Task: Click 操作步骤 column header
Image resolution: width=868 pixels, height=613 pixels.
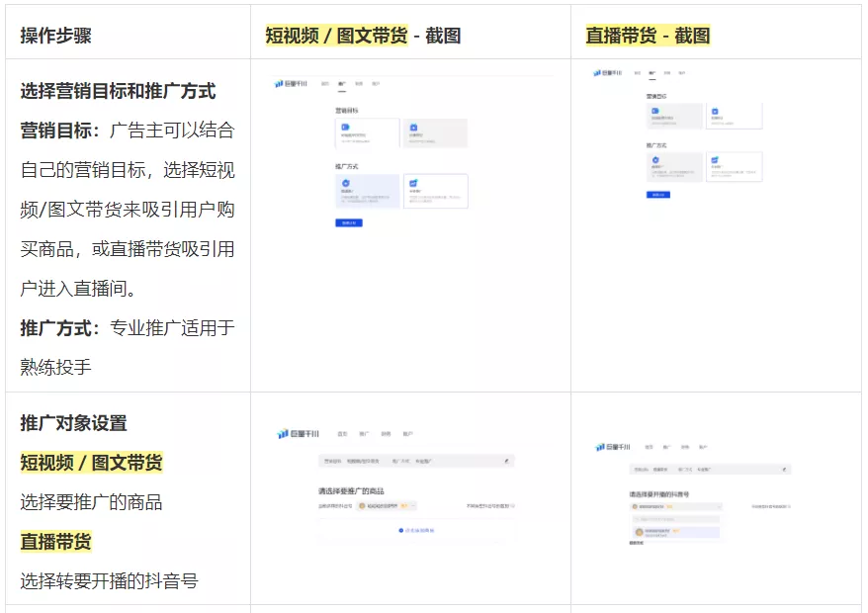Action: pyautogui.click(x=56, y=36)
